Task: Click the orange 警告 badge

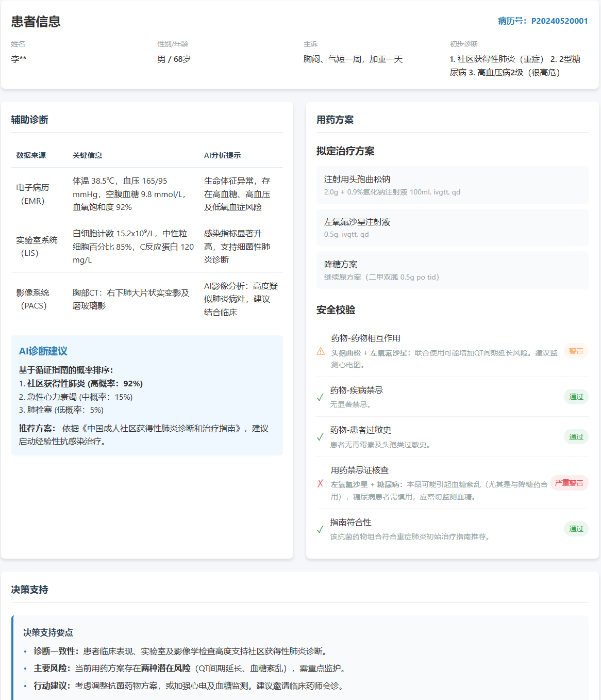Action: pyautogui.click(x=576, y=351)
